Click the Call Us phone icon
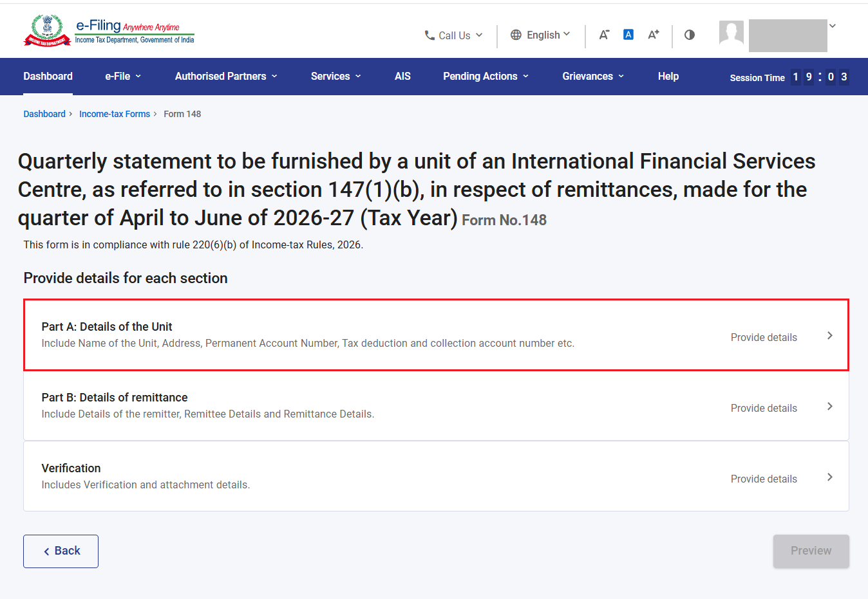This screenshot has width=868, height=599. pyautogui.click(x=429, y=35)
